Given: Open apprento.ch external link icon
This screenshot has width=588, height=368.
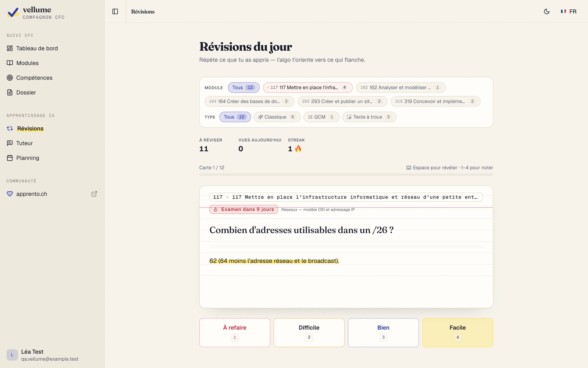Looking at the screenshot, I should tap(94, 194).
